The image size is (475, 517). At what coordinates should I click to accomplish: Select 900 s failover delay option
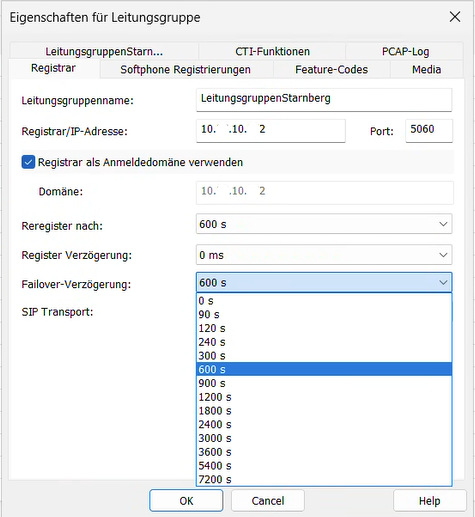coord(324,383)
